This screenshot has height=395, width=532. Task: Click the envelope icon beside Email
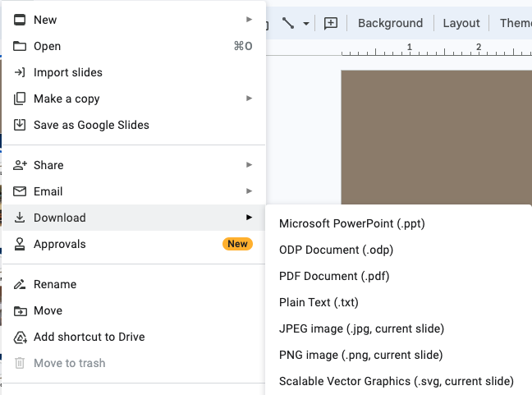[20, 191]
